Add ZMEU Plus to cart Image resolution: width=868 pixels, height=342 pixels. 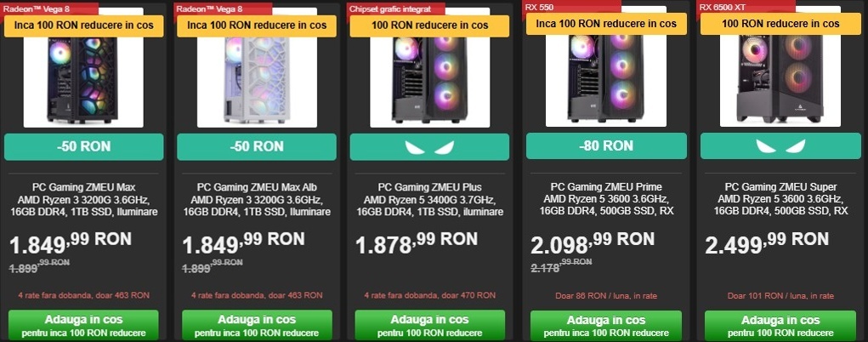coord(429,325)
